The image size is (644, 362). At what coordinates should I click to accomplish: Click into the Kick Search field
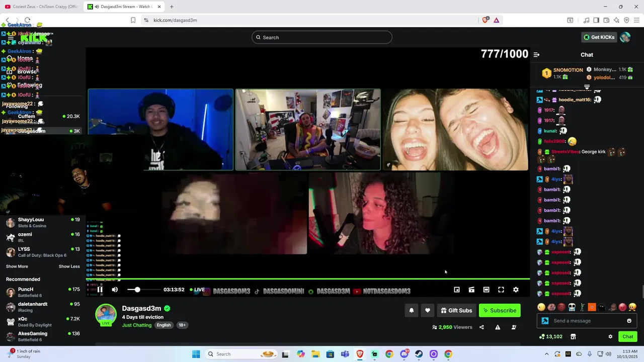click(322, 37)
